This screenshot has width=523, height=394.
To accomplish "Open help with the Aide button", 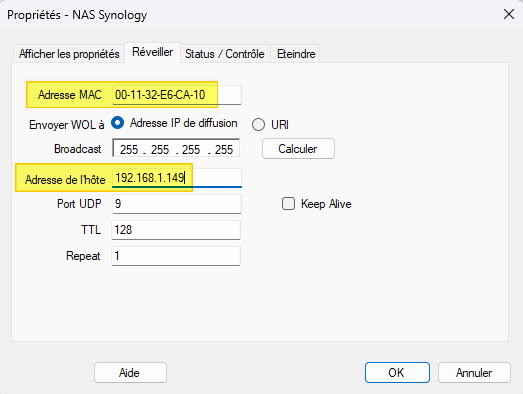I will (x=130, y=373).
